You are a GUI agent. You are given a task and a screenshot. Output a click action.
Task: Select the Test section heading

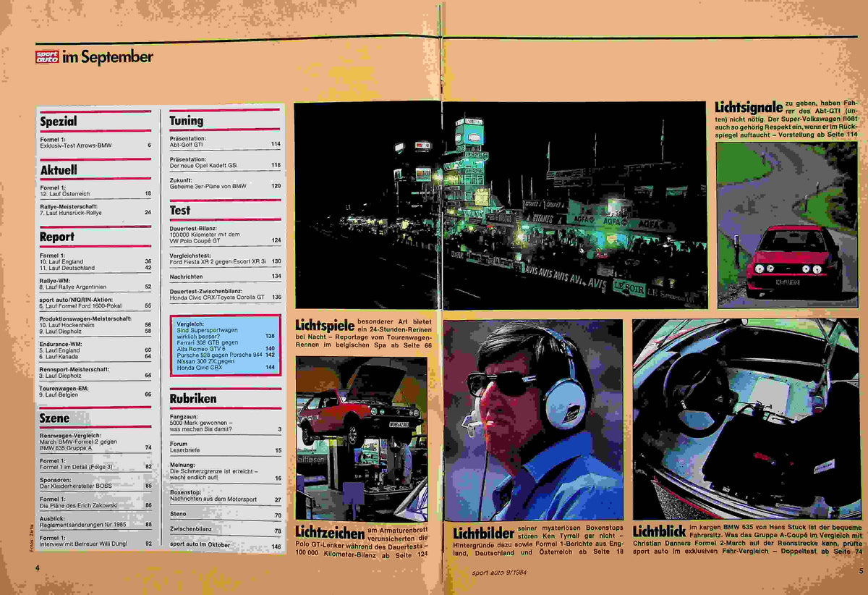point(180,210)
